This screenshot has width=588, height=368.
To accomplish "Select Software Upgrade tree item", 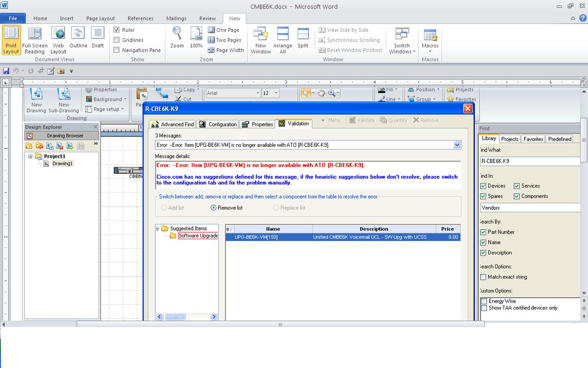I will tap(198, 236).
